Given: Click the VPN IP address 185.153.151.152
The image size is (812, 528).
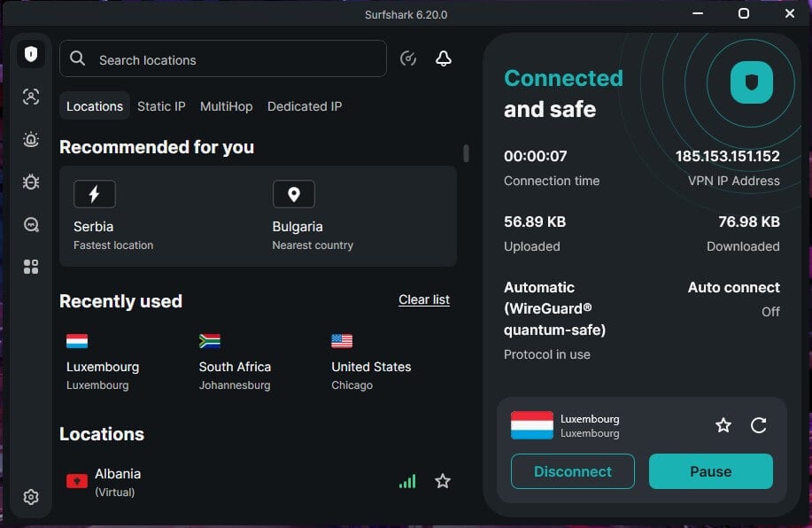Looking at the screenshot, I should pyautogui.click(x=728, y=156).
